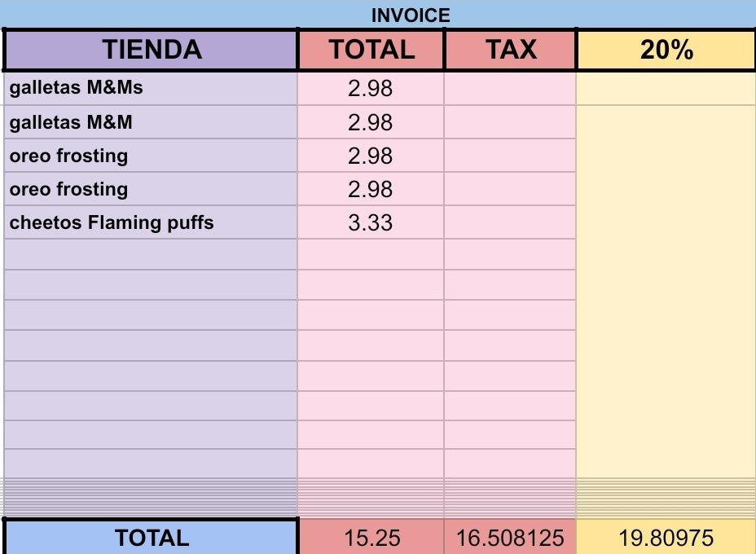Click the 2.98 price beside galletas M&Ms
Viewport: 756px width, 554px height.
click(371, 88)
